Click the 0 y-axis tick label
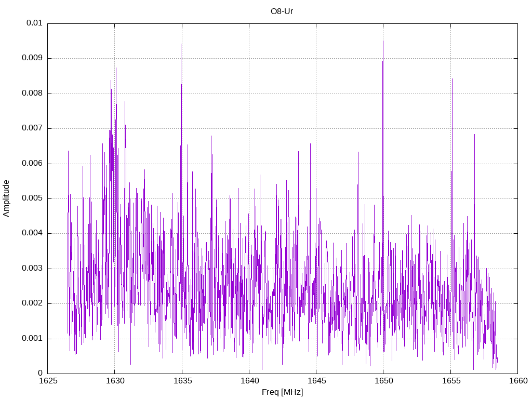Image resolution: width=532 pixels, height=399 pixels. click(40, 374)
